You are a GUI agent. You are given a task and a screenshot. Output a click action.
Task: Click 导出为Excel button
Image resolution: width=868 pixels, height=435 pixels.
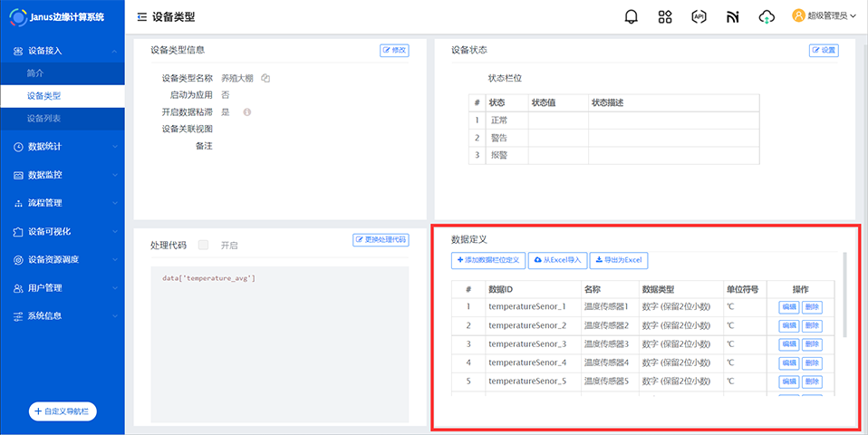coord(619,260)
